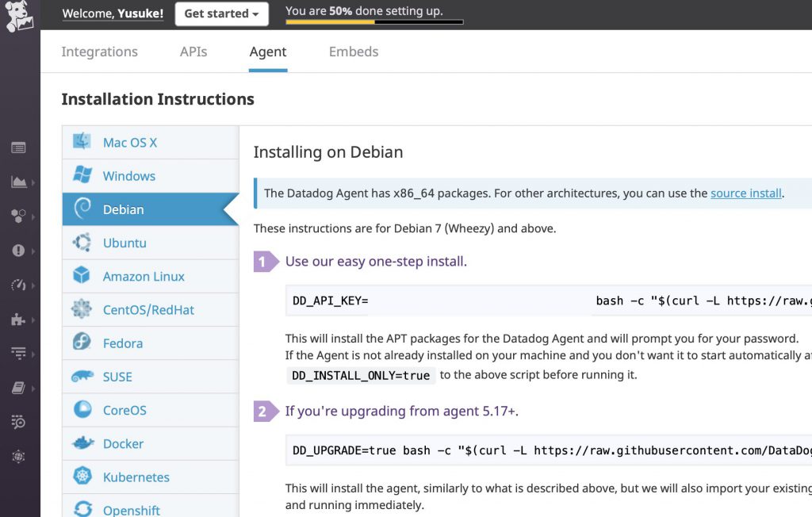Image resolution: width=812 pixels, height=517 pixels.
Task: Switch to the Integrations tab
Action: click(x=99, y=52)
